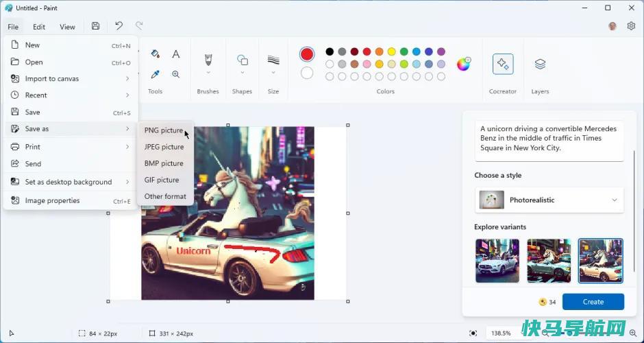This screenshot has width=644, height=343.
Task: Click the Brushes tool icon
Action: point(208,60)
